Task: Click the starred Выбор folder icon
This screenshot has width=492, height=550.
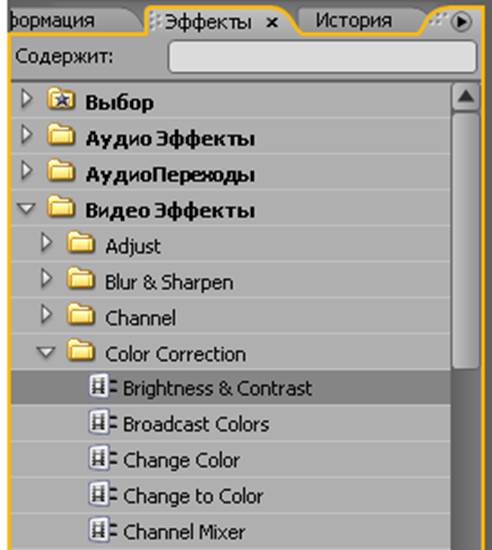Action: coord(61,99)
